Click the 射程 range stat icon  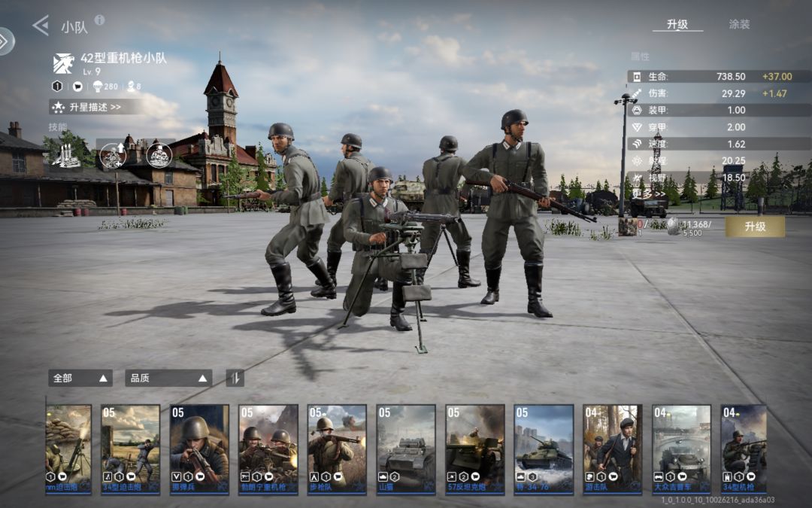637,161
